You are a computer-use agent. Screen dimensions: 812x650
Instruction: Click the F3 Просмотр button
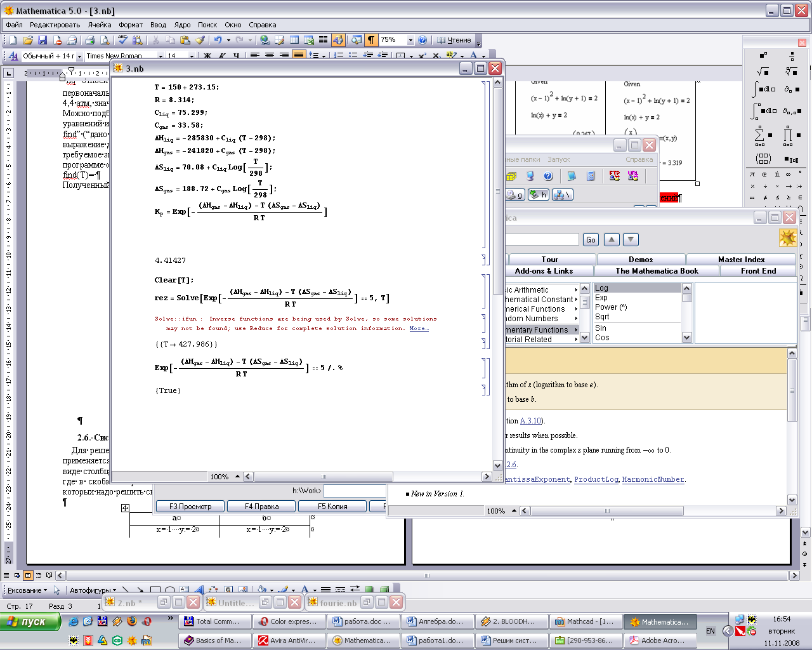coord(190,507)
